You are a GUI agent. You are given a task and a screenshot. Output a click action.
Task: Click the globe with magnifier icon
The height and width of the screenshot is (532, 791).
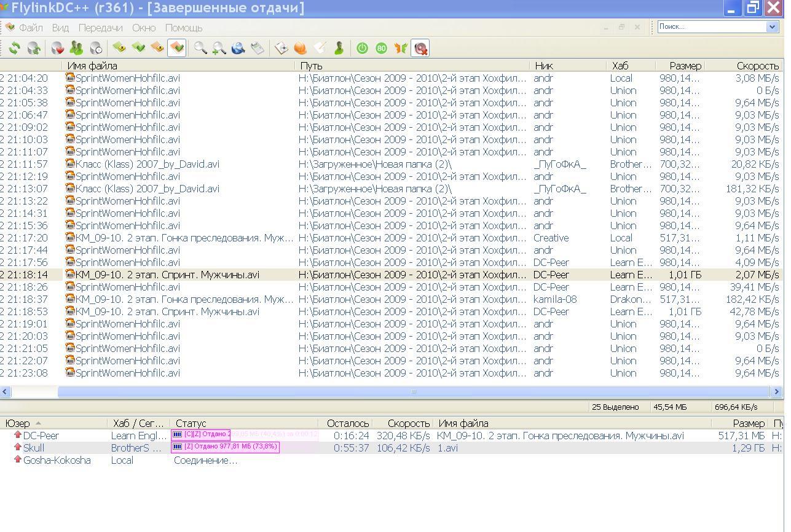point(238,48)
